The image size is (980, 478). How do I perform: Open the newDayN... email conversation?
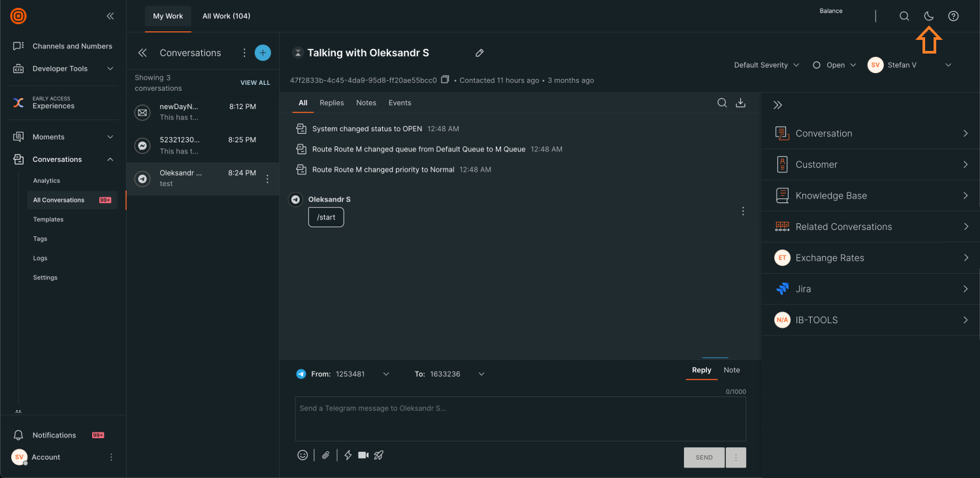203,112
